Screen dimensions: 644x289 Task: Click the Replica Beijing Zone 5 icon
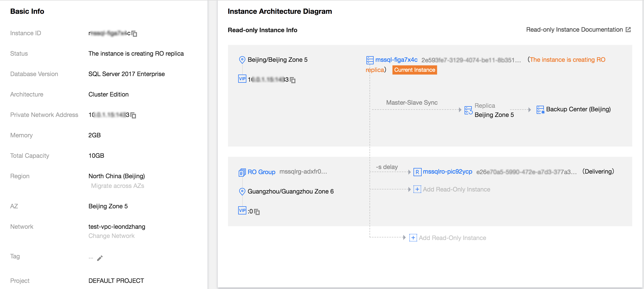pyautogui.click(x=468, y=110)
